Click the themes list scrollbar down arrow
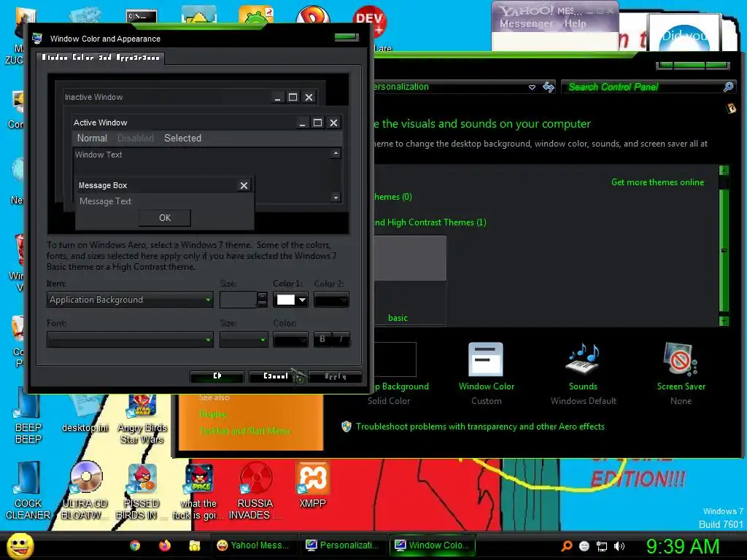747x560 pixels. (724, 322)
